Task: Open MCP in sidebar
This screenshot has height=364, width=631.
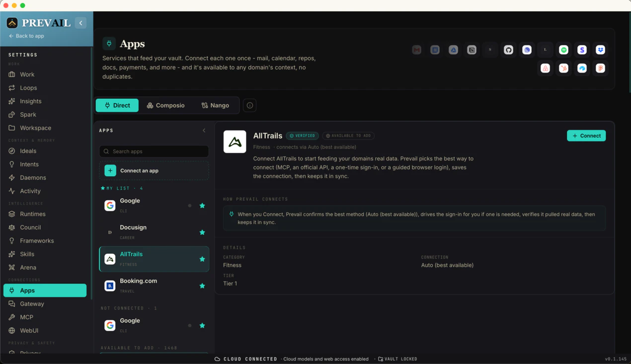Action: tap(45, 317)
